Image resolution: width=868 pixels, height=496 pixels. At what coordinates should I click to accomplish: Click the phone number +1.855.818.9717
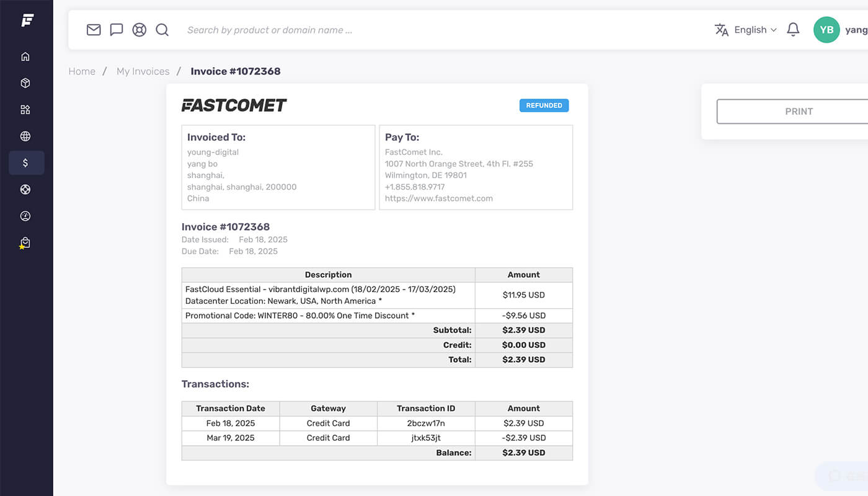(x=415, y=187)
